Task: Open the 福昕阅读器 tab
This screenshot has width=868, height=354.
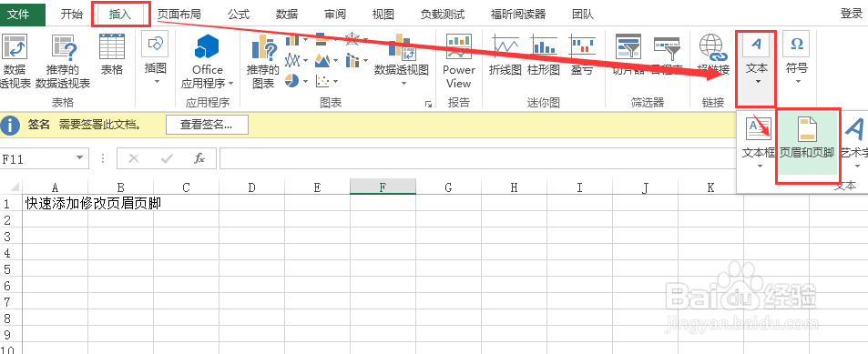Action: [x=518, y=15]
